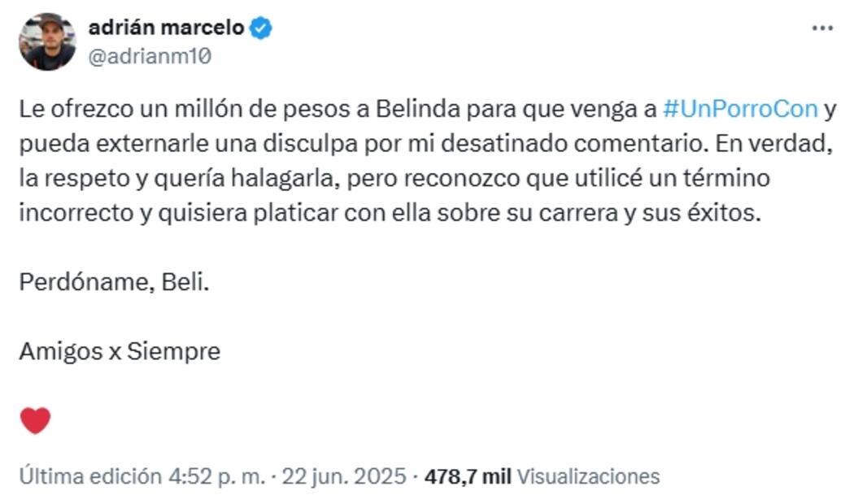Click the blue verified badge
The height and width of the screenshot is (504, 854).
(x=261, y=28)
